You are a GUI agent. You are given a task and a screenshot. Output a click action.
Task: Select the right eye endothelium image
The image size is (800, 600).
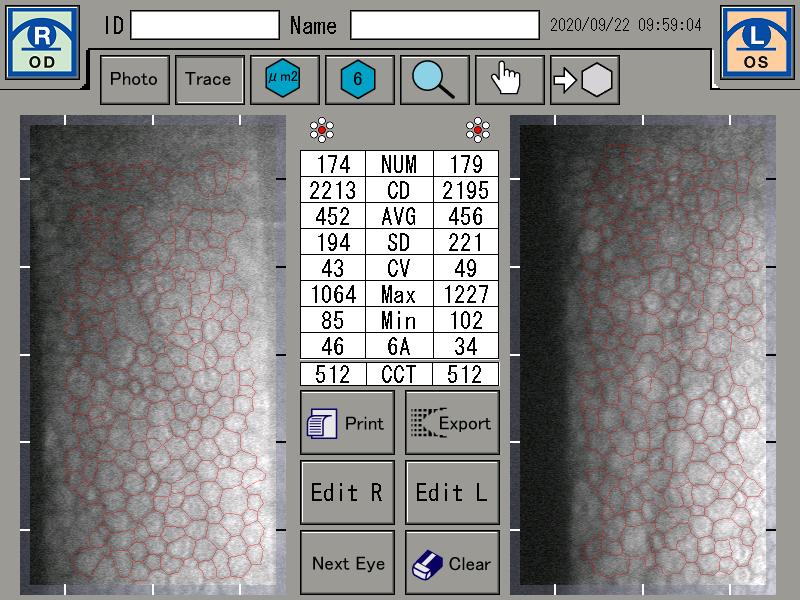pos(153,355)
